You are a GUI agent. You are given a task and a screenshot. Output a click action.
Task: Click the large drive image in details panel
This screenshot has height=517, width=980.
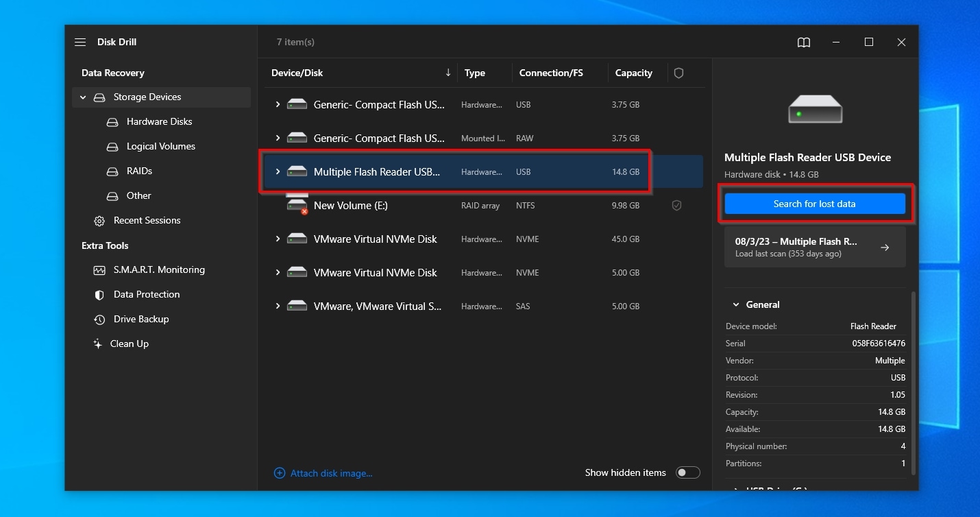coord(815,109)
